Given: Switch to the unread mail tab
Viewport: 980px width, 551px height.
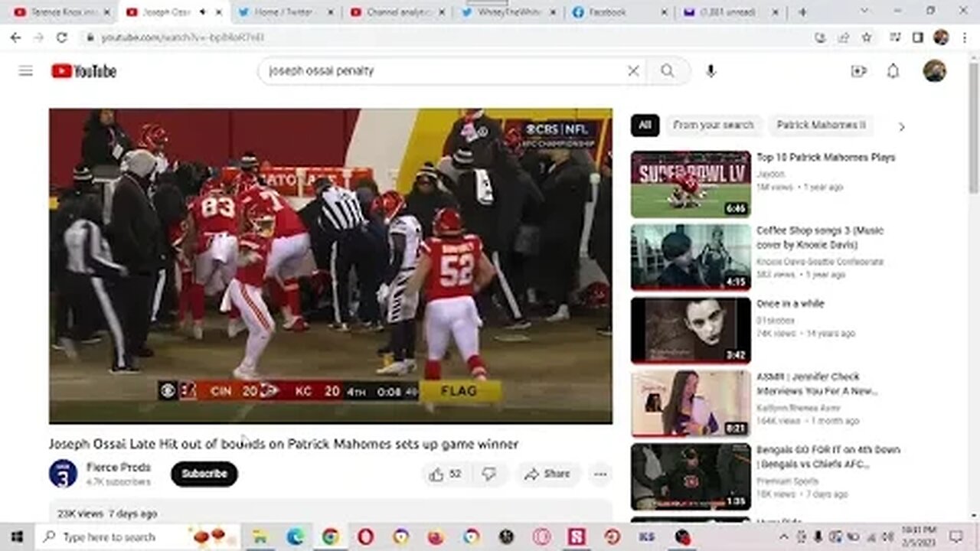Looking at the screenshot, I should tap(728, 12).
